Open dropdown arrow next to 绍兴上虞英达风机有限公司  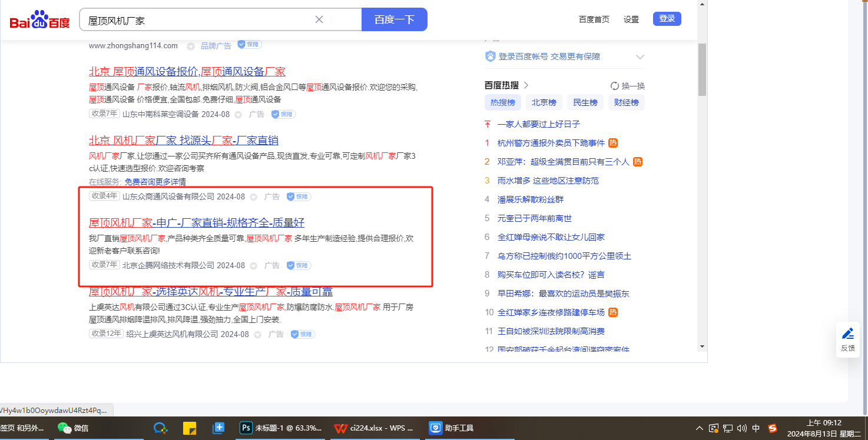coord(259,335)
